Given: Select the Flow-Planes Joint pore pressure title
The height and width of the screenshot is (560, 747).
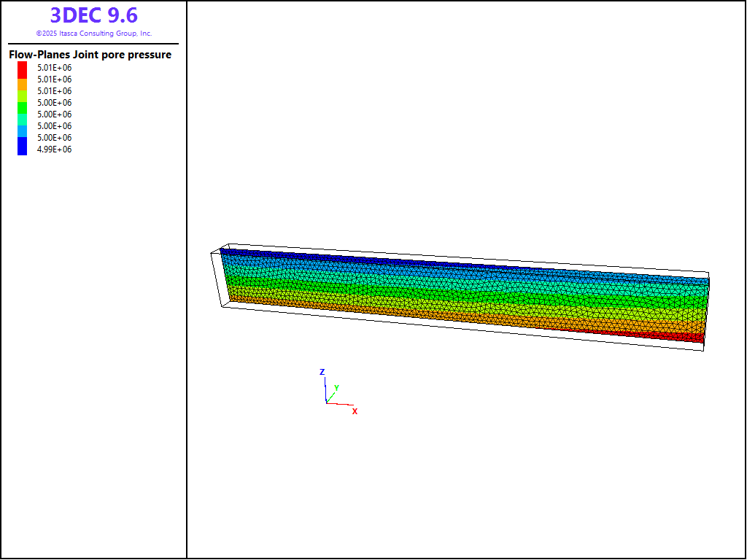Looking at the screenshot, I should (90, 55).
